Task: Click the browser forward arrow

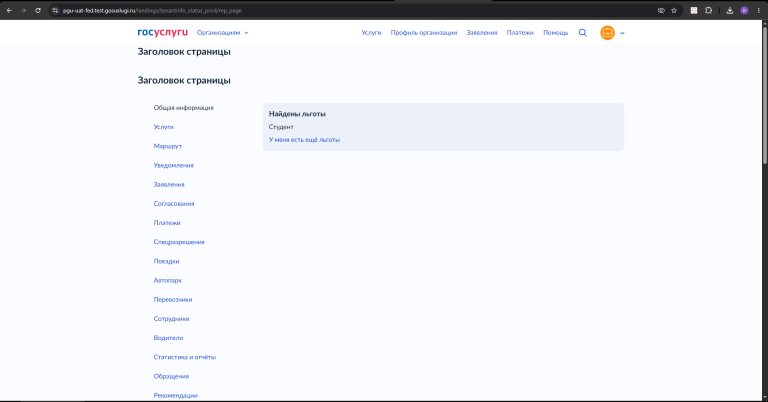Action: click(23, 10)
